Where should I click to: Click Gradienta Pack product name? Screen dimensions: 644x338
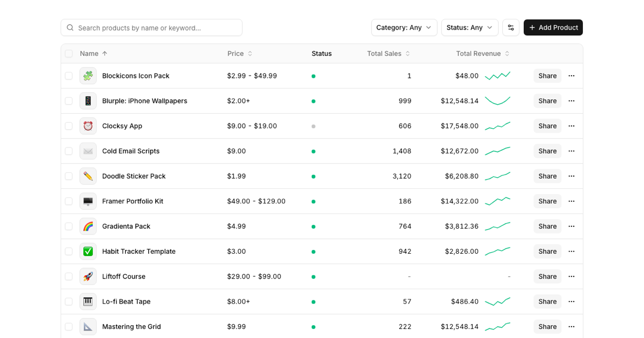point(126,226)
